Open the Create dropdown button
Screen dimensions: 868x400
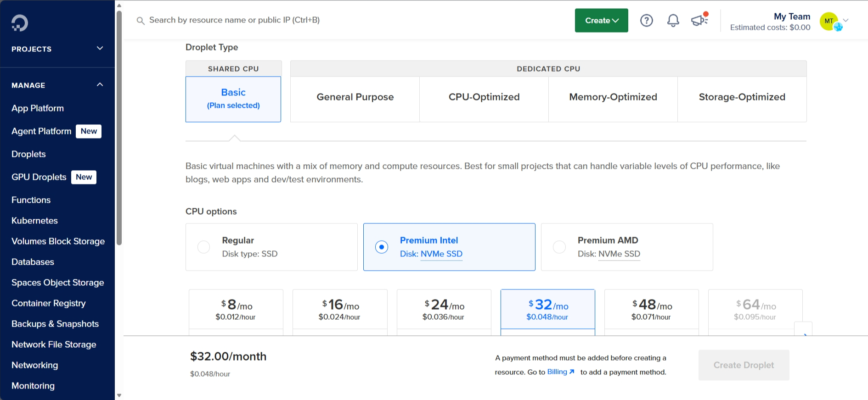coord(602,20)
